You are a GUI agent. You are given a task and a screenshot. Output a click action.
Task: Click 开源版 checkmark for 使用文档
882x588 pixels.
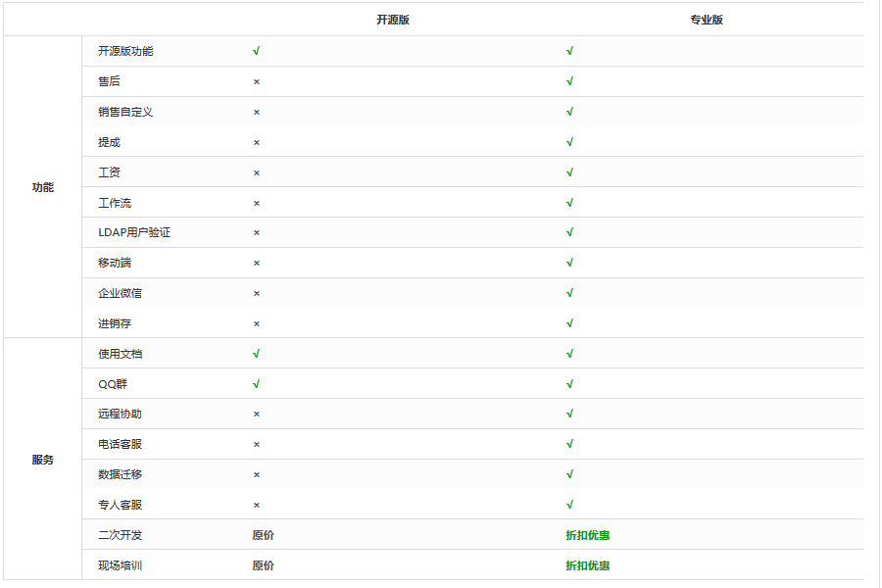pos(256,354)
